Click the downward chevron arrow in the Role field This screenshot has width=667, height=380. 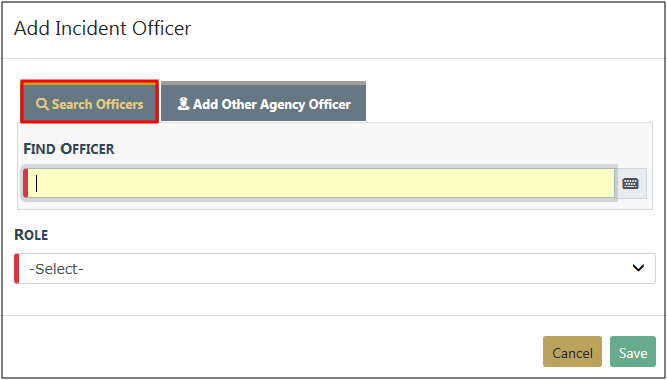pos(638,268)
